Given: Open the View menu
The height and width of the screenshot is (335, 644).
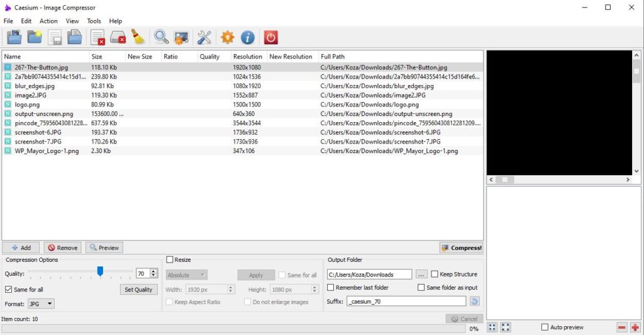Looking at the screenshot, I should [x=72, y=21].
